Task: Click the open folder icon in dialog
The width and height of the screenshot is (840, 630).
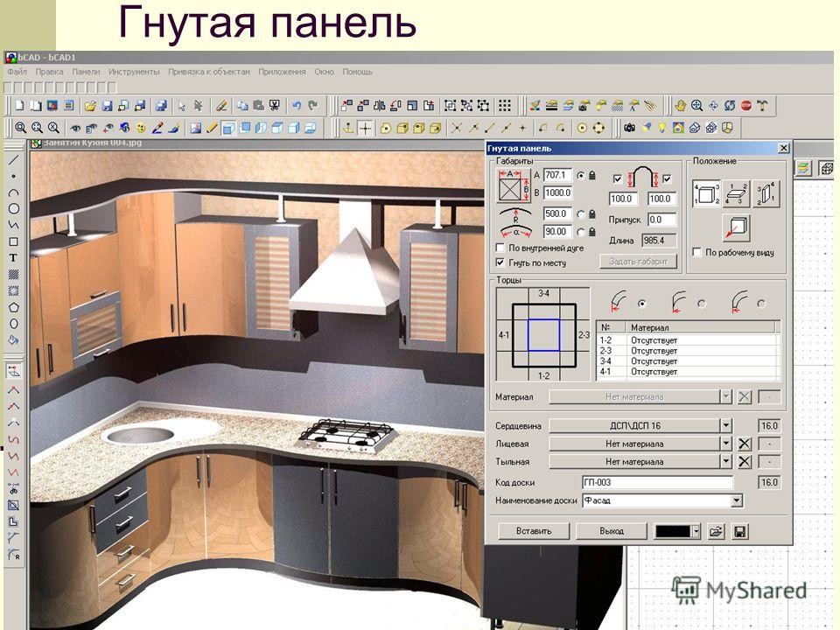Action: pyautogui.click(x=717, y=531)
